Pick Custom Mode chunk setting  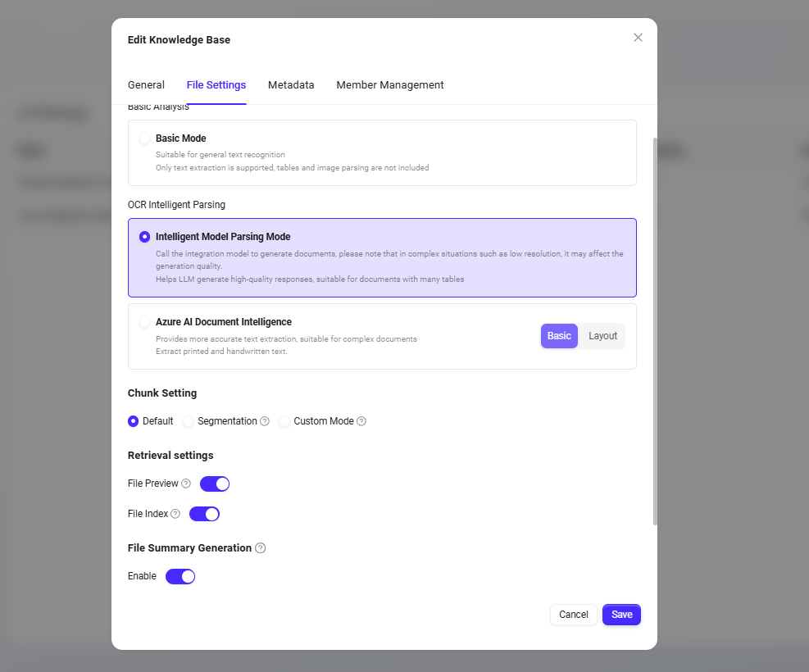pyautogui.click(x=284, y=421)
